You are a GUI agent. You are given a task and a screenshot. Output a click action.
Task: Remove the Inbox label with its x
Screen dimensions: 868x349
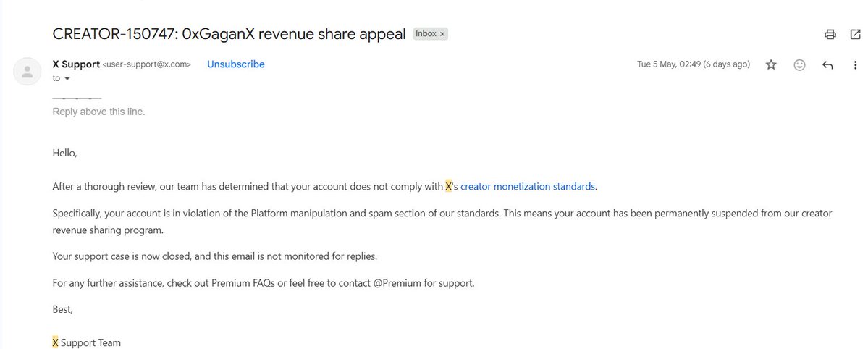coord(442,34)
